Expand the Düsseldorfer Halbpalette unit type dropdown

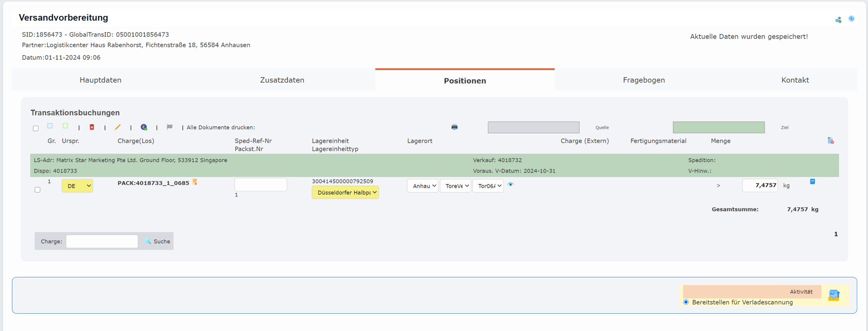345,193
